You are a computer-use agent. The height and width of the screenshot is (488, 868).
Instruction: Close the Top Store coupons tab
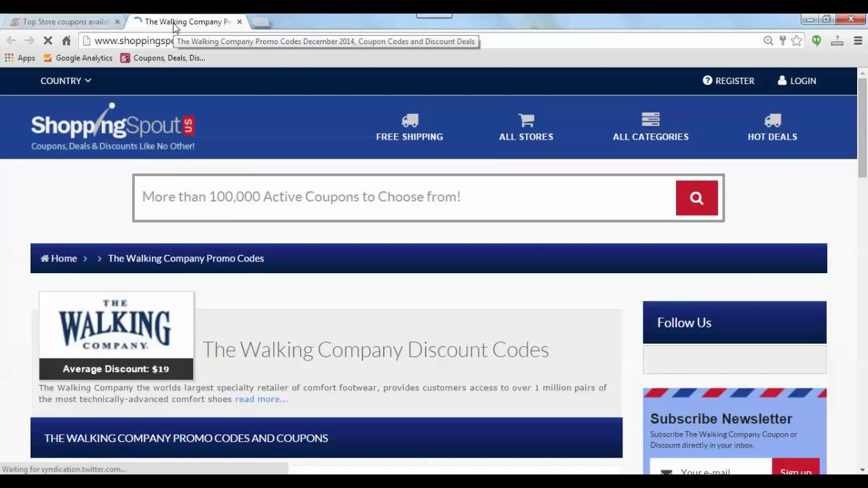[117, 22]
